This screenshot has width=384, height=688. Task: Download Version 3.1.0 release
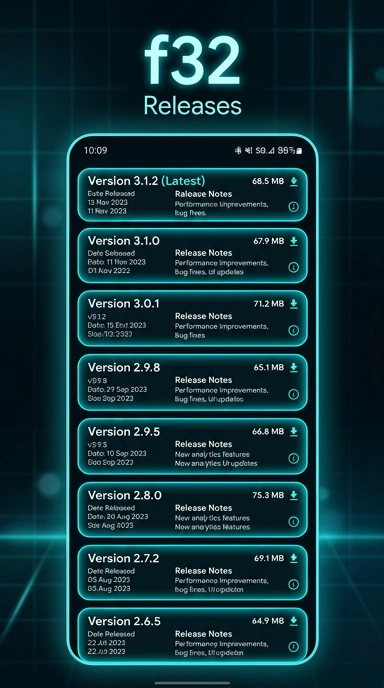tap(294, 241)
